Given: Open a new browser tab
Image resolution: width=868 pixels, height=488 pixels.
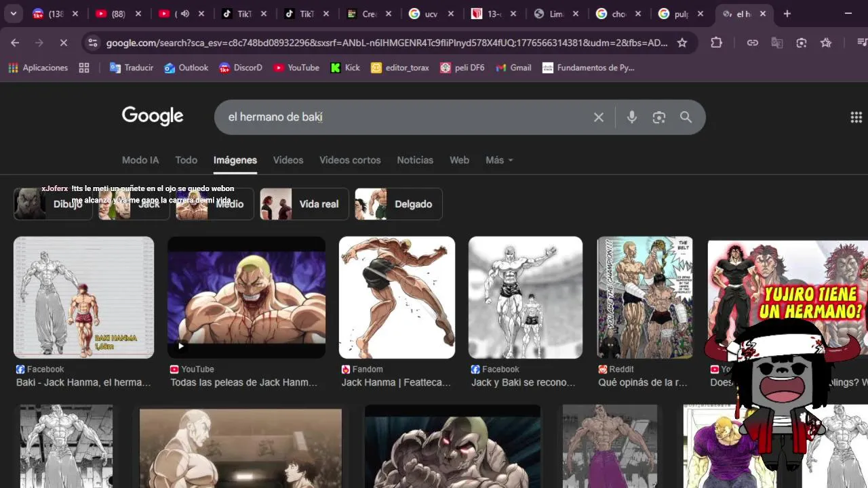Looking at the screenshot, I should pos(787,14).
